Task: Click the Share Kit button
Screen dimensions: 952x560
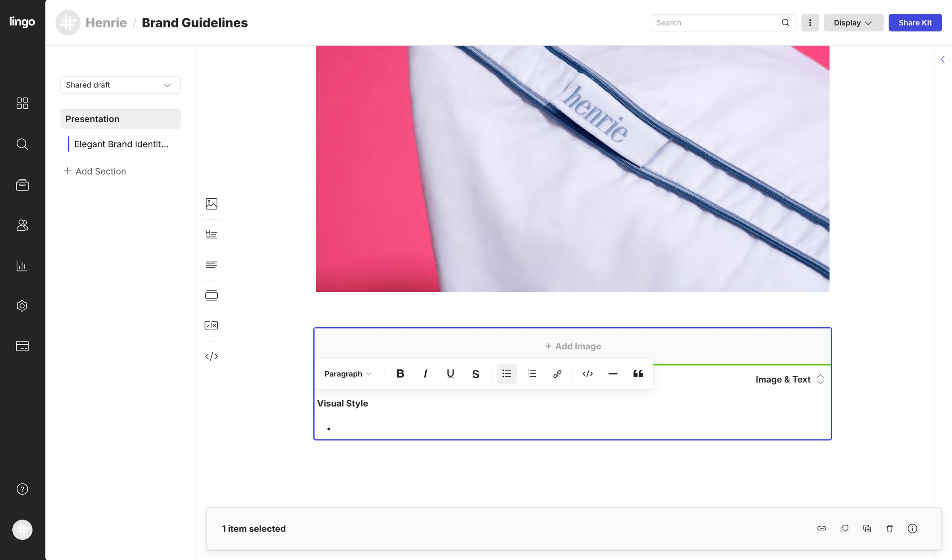Action: (915, 23)
